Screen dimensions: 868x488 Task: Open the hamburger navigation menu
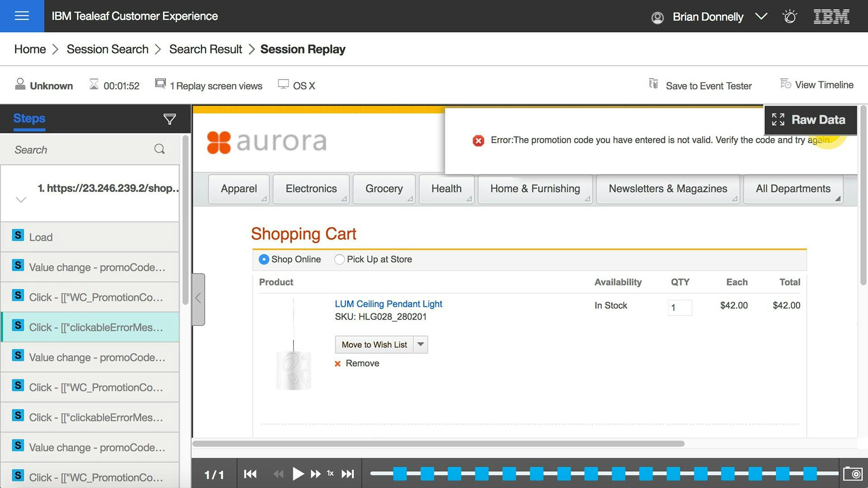pos(21,16)
